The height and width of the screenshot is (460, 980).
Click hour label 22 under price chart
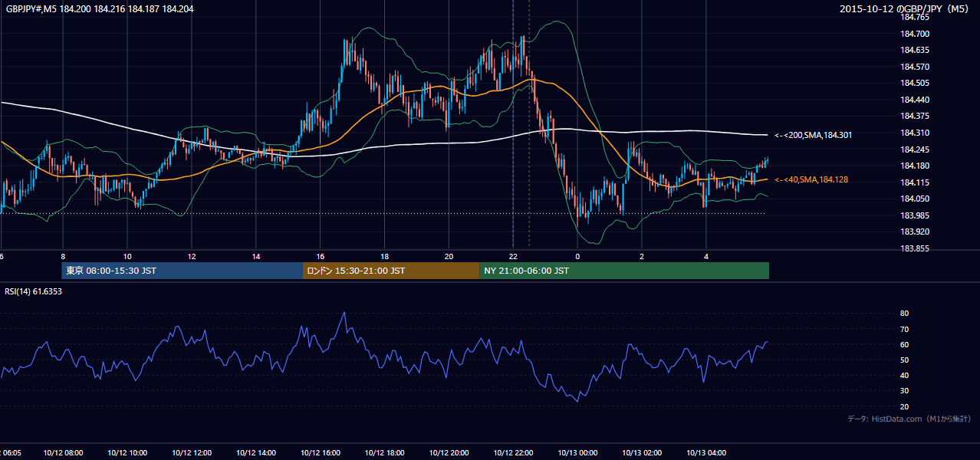pos(514,256)
